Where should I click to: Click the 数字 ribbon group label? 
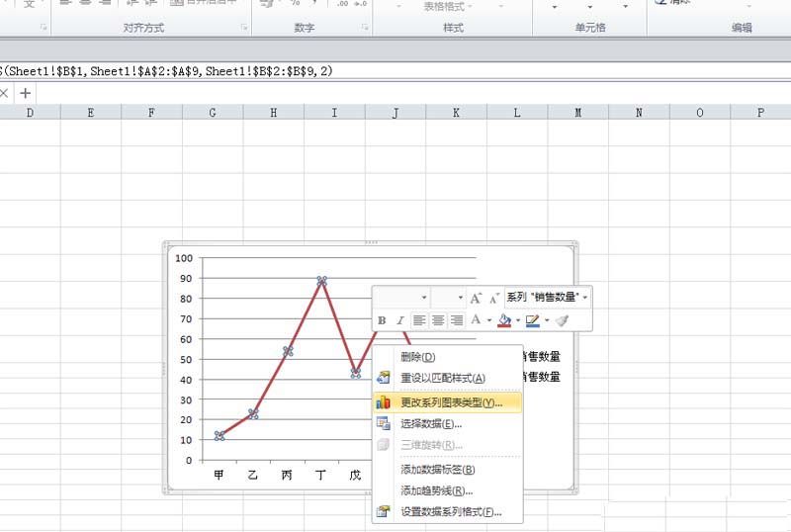tap(305, 28)
